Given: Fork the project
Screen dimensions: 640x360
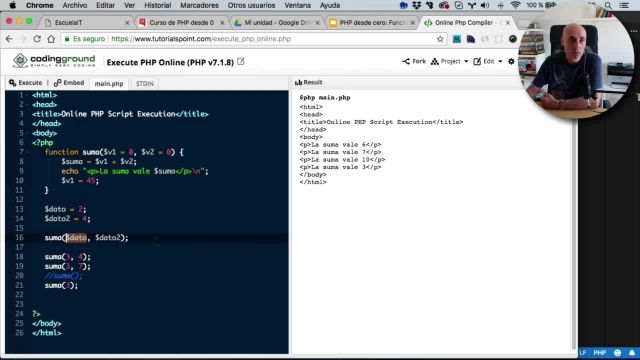Looking at the screenshot, I should pos(414,62).
